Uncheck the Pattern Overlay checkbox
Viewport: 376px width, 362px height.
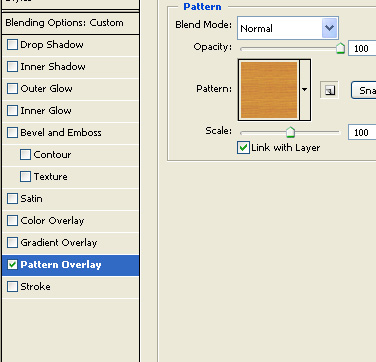[x=12, y=265]
